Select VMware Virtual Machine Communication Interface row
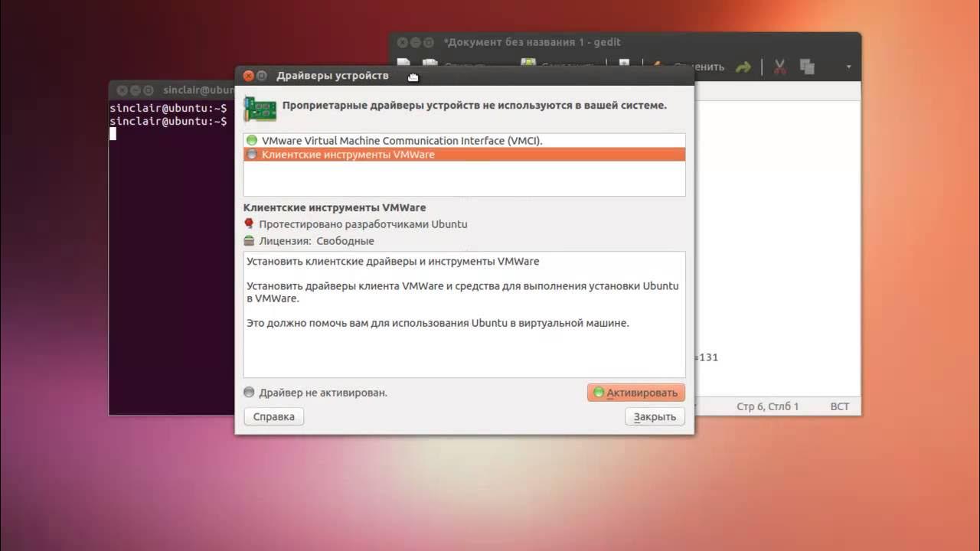This screenshot has height=551, width=980. (464, 141)
